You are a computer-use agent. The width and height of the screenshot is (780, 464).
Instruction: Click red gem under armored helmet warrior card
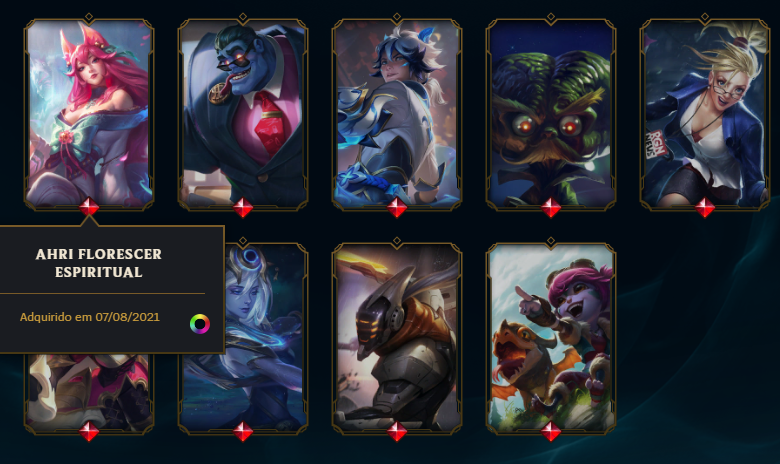tap(396, 431)
